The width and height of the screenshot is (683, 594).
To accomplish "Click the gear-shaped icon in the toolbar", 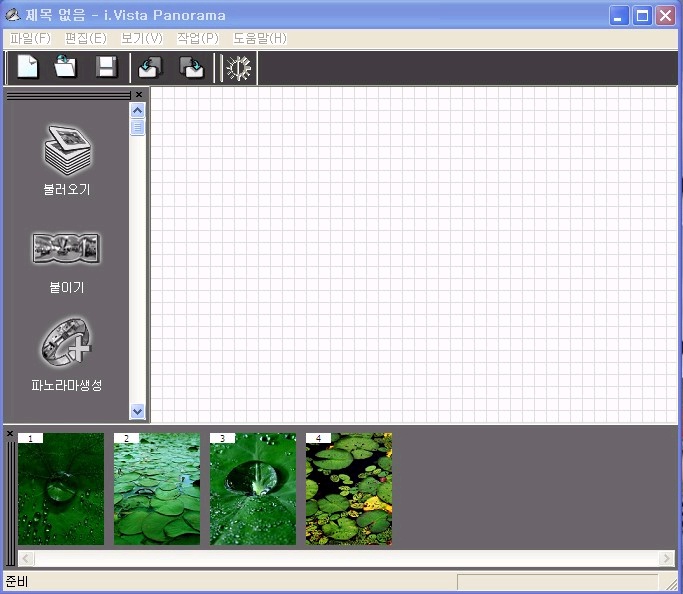I will [x=239, y=68].
